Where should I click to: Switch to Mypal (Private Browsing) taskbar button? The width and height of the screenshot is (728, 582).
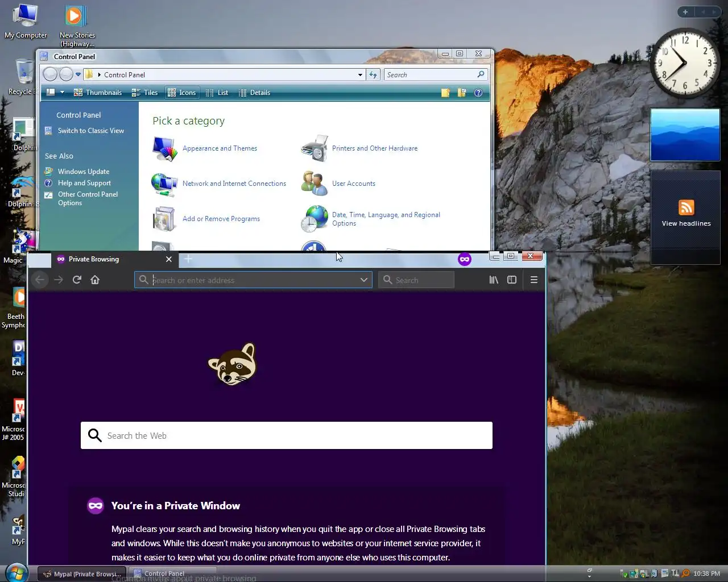pyautogui.click(x=82, y=573)
